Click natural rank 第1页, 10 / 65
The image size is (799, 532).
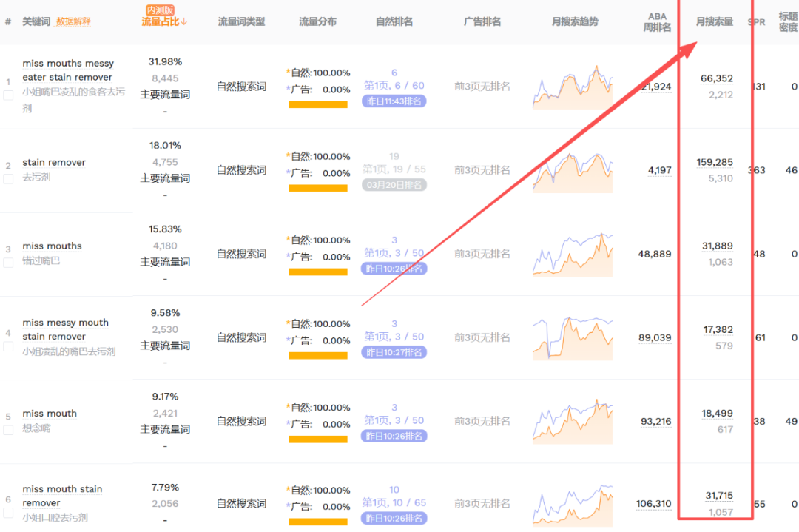point(394,503)
